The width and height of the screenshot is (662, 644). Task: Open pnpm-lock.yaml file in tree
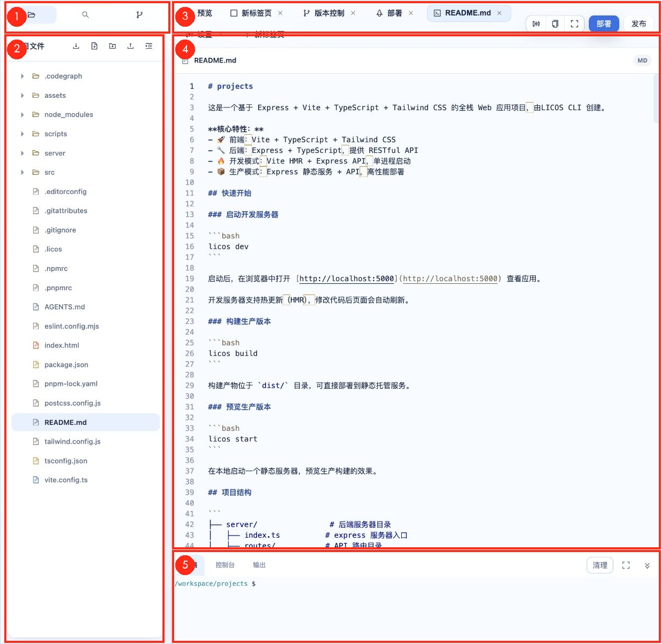pos(85,384)
